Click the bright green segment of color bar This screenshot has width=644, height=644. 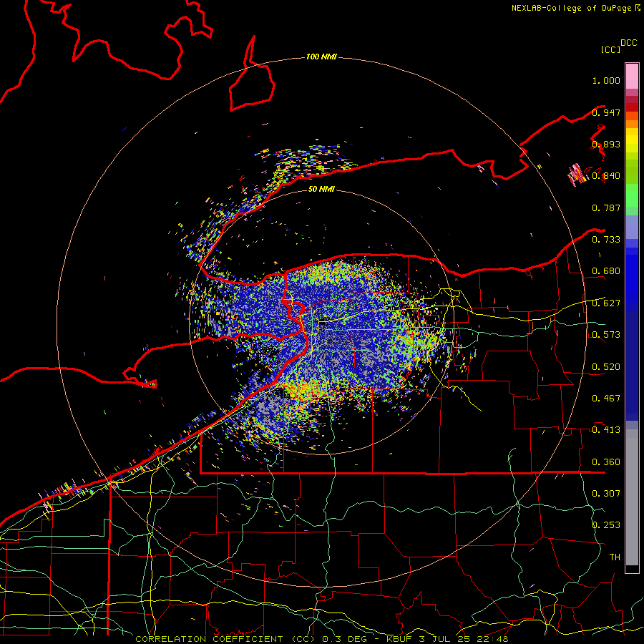click(632, 195)
